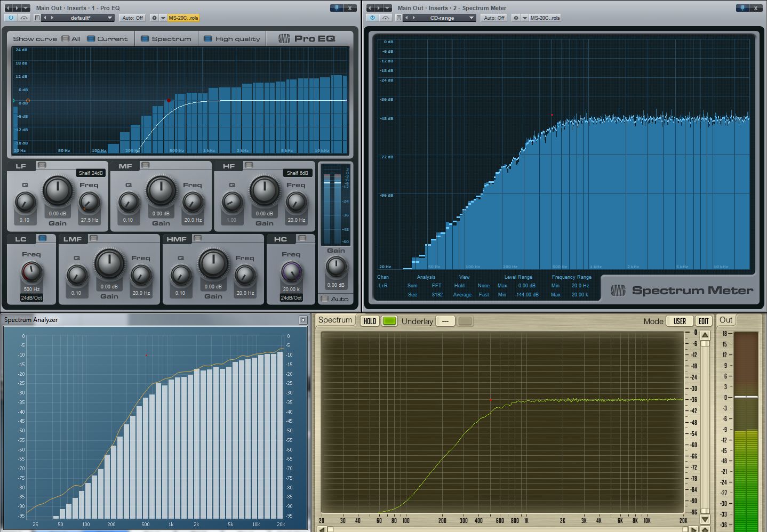Expand arrow next to gear in Pro EQ

(x=163, y=18)
